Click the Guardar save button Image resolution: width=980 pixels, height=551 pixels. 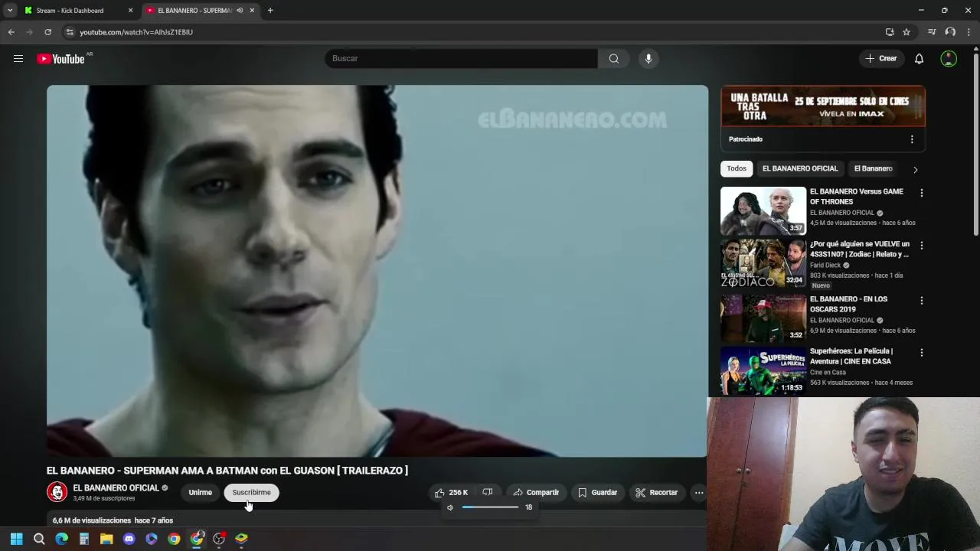point(597,493)
